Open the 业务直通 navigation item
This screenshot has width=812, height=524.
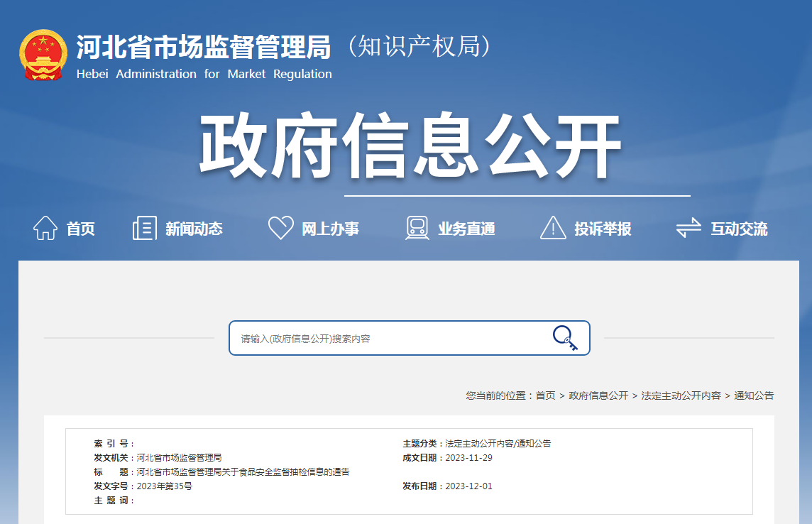point(466,229)
